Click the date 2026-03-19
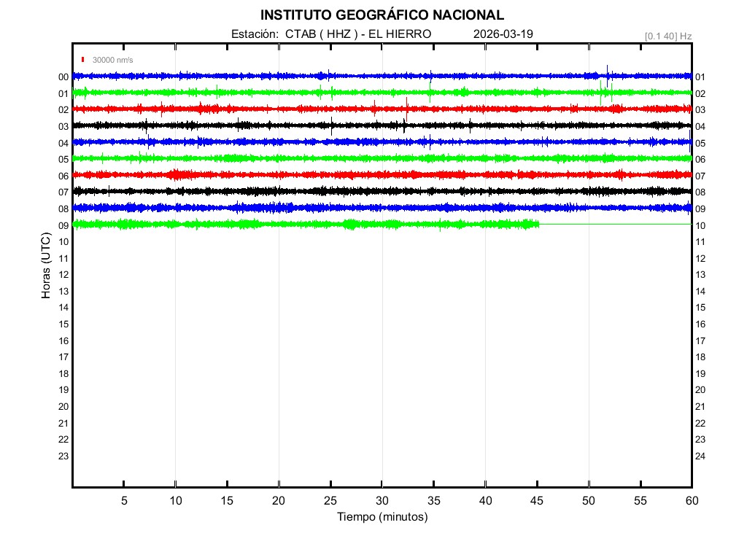 pos(503,34)
